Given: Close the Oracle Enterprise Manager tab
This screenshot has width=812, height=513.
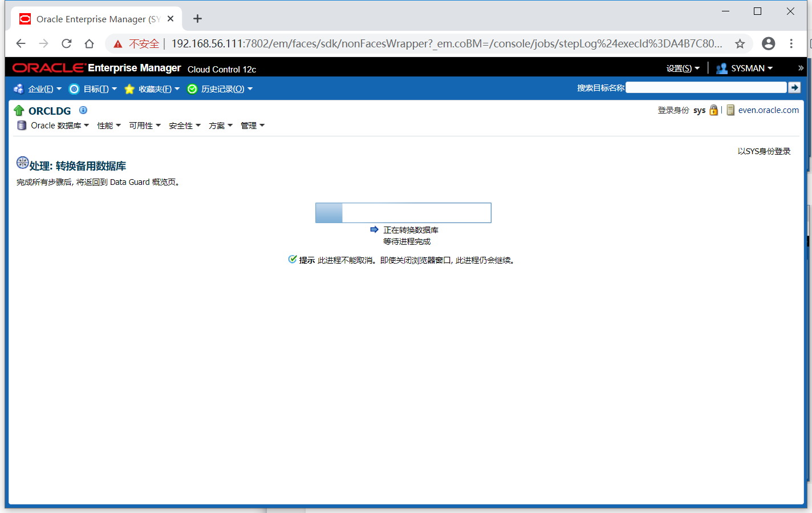Looking at the screenshot, I should tap(170, 19).
